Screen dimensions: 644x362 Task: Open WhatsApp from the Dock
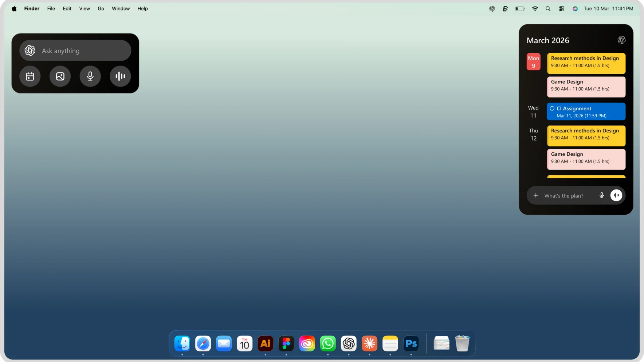(x=328, y=343)
